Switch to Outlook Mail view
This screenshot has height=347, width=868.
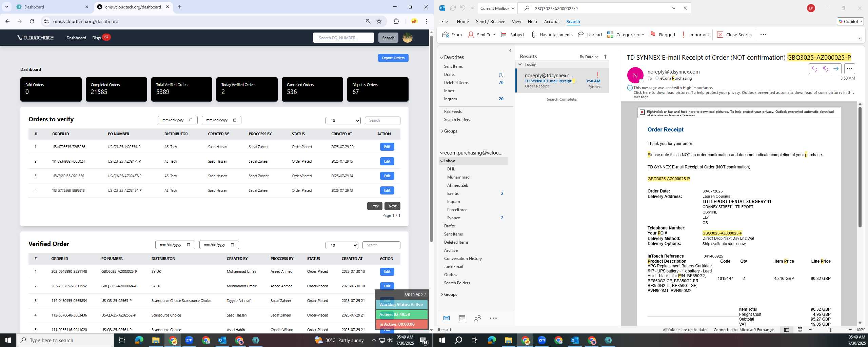pyautogui.click(x=447, y=318)
